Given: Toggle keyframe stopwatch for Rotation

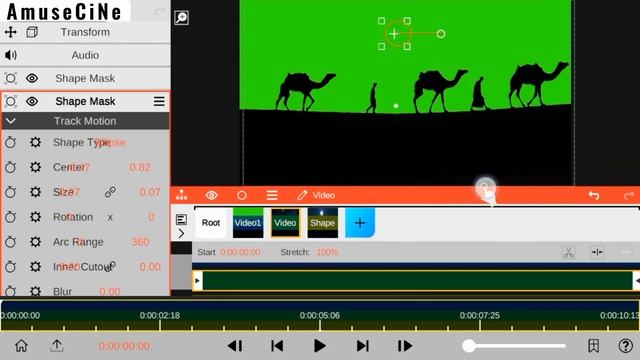Looking at the screenshot, I should coord(11,217).
